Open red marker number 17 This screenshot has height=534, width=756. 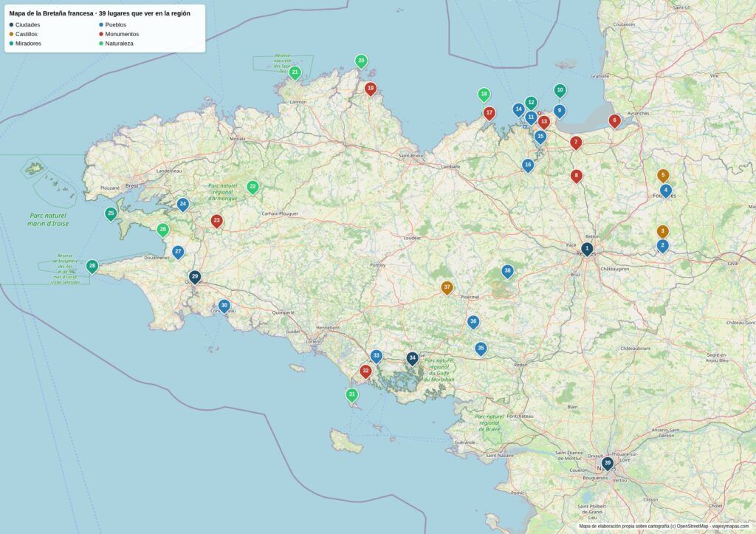pyautogui.click(x=489, y=113)
